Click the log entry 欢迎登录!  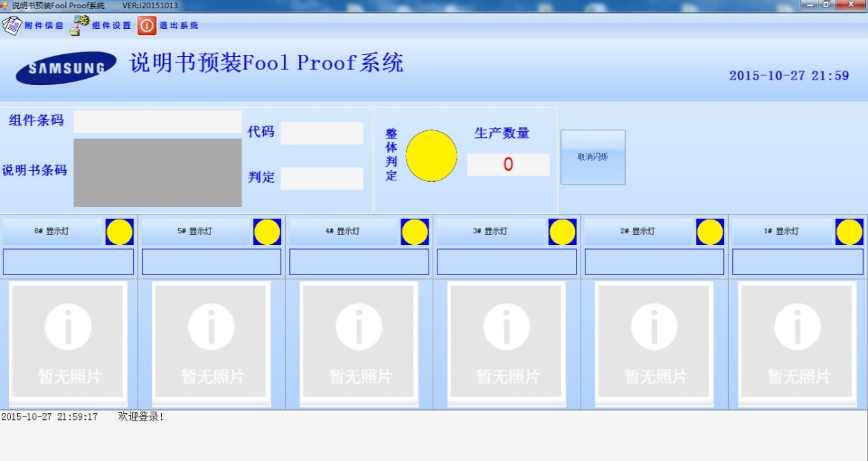click(141, 416)
